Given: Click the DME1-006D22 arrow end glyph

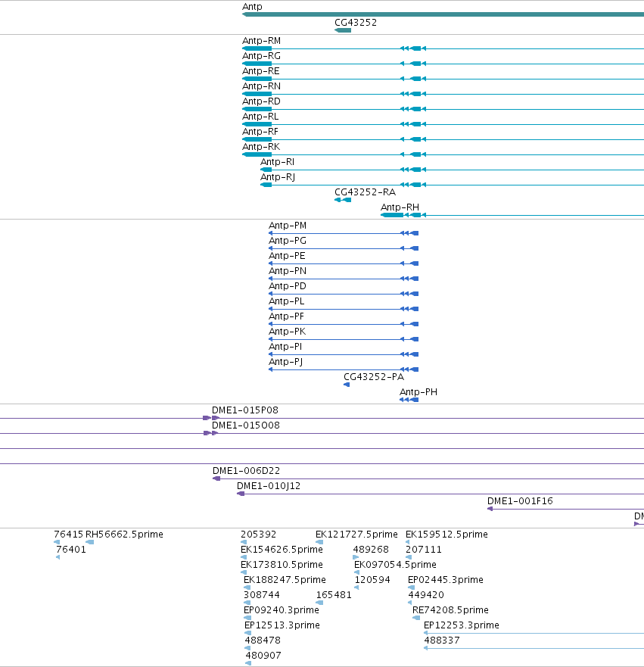Looking at the screenshot, I should coord(216,478).
